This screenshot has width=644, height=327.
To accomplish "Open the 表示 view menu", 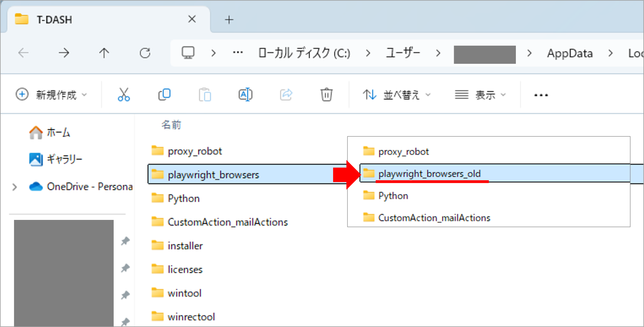I will tap(480, 95).
